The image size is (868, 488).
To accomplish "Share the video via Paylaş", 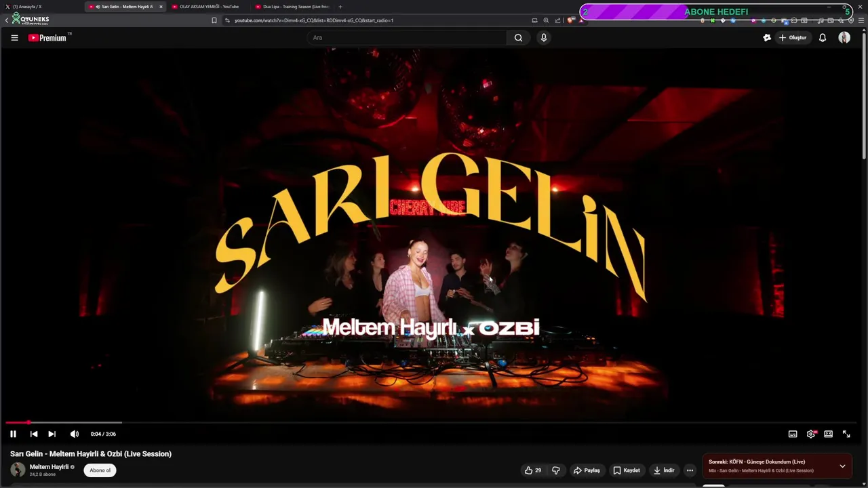I will [587, 470].
